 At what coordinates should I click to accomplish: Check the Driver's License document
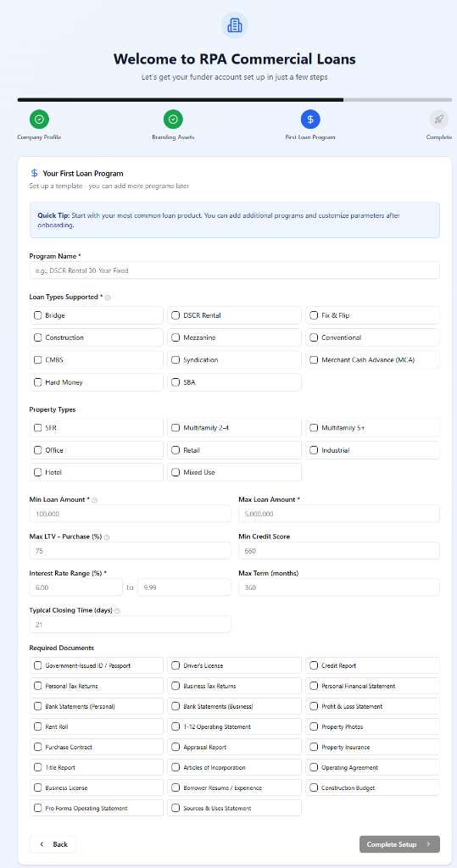pyautogui.click(x=176, y=665)
